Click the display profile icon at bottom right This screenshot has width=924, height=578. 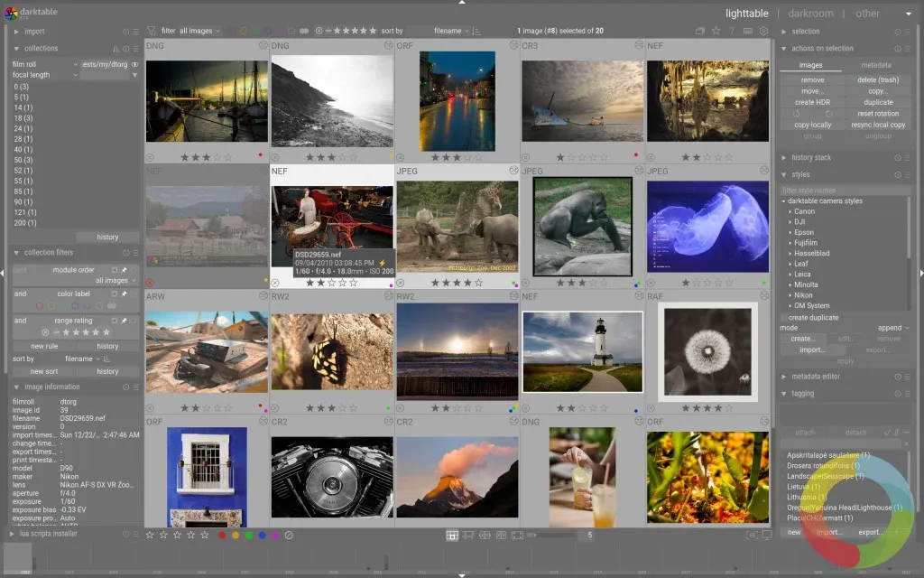pos(767,535)
